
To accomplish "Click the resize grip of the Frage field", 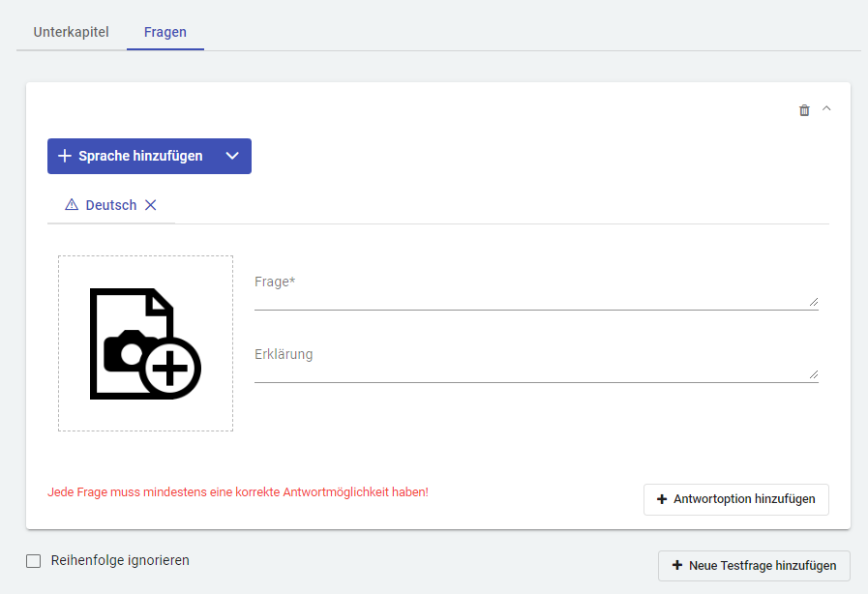I will pos(813,302).
